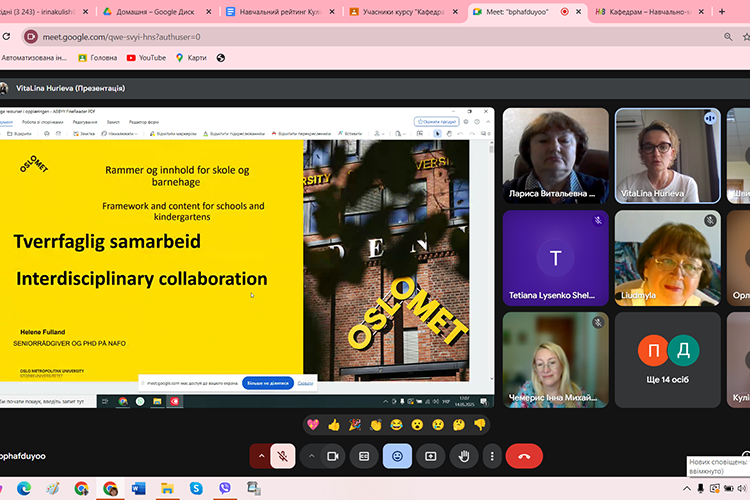Screen dimensions: 750x500
Task: Unmute the microphone in Meet
Action: point(283,456)
